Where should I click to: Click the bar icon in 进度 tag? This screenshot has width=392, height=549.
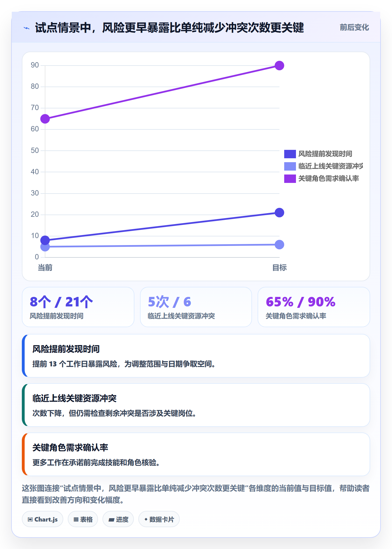pyautogui.click(x=111, y=520)
